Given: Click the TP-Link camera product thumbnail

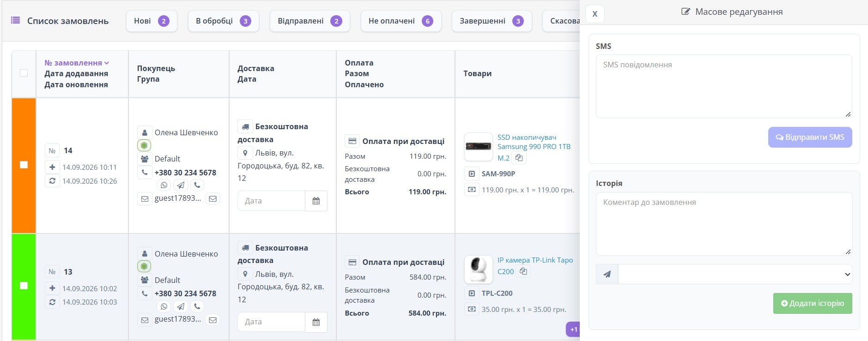Looking at the screenshot, I should click(x=478, y=269).
